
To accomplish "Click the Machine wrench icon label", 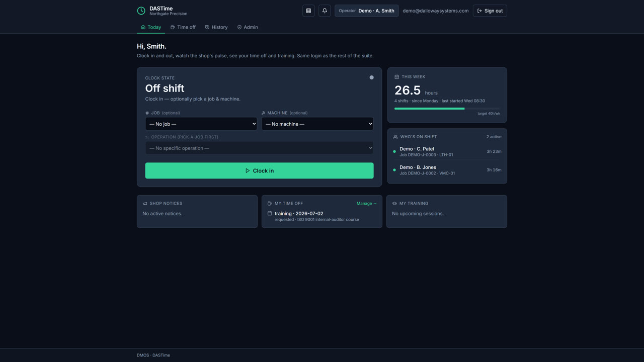I will [264, 113].
